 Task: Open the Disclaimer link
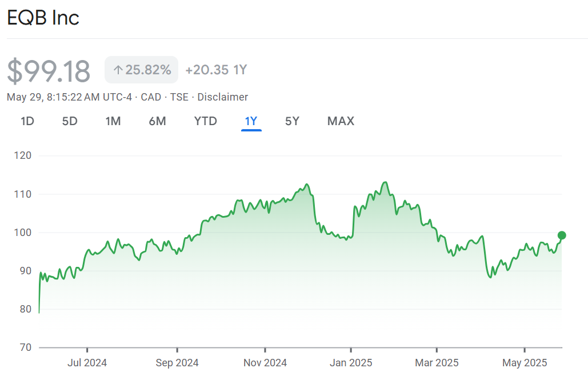222,97
